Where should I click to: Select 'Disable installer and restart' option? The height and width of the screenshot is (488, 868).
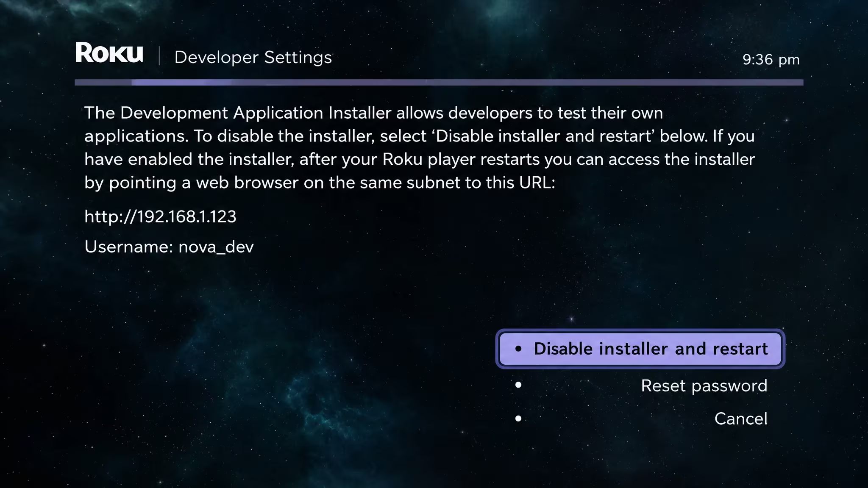640,349
